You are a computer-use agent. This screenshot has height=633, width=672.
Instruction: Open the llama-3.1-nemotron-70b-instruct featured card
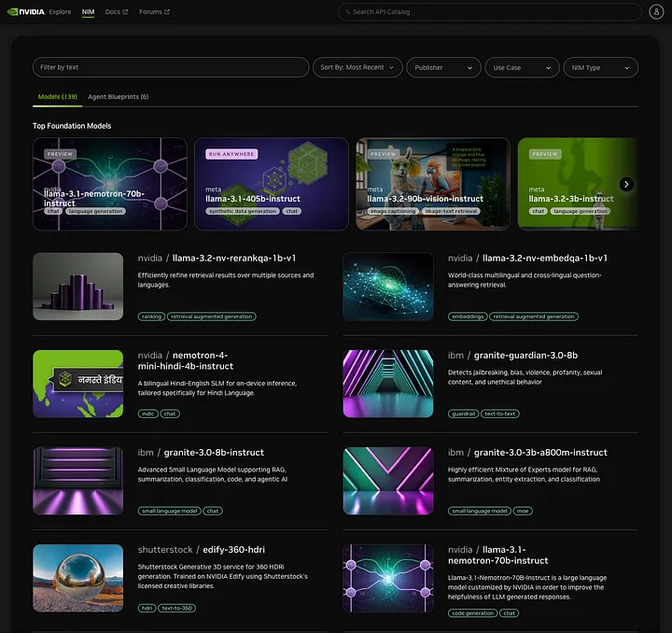(x=110, y=184)
